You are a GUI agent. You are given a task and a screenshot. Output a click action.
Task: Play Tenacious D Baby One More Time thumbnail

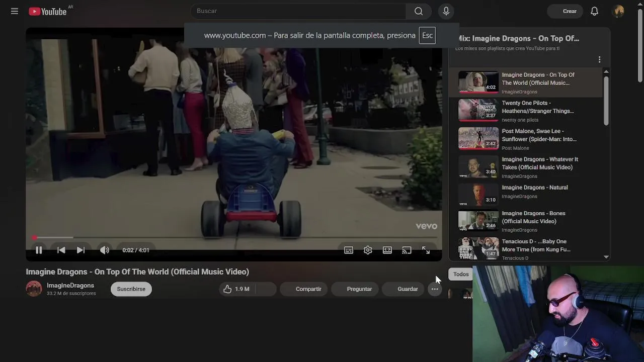(478, 248)
